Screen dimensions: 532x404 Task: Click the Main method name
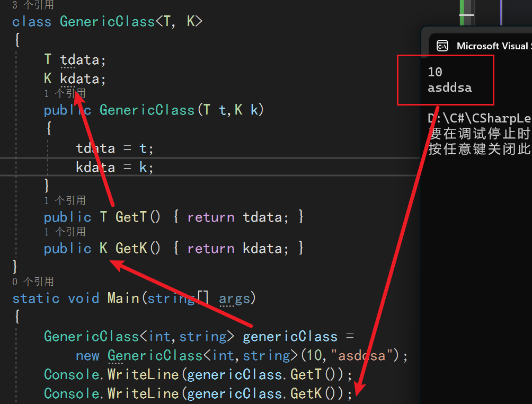123,298
